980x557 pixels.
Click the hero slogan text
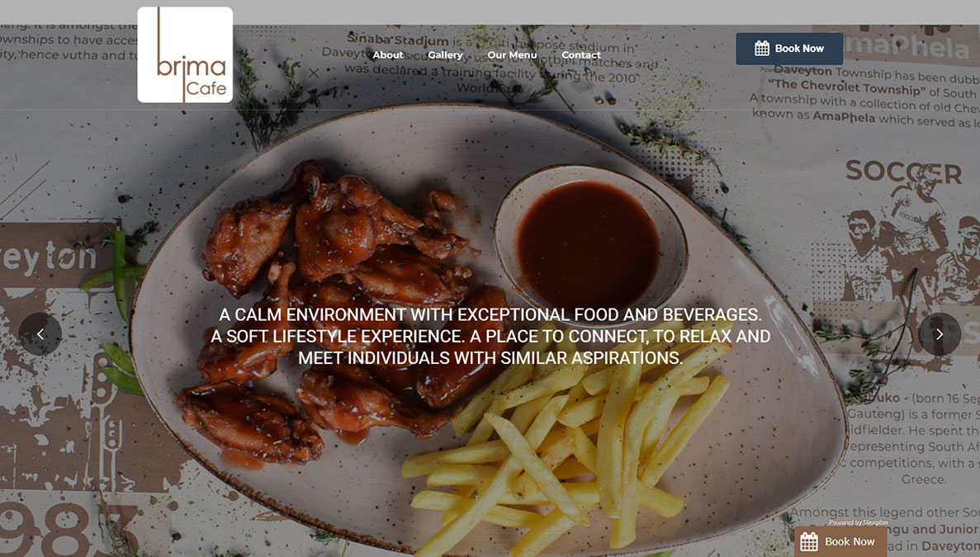[490, 336]
